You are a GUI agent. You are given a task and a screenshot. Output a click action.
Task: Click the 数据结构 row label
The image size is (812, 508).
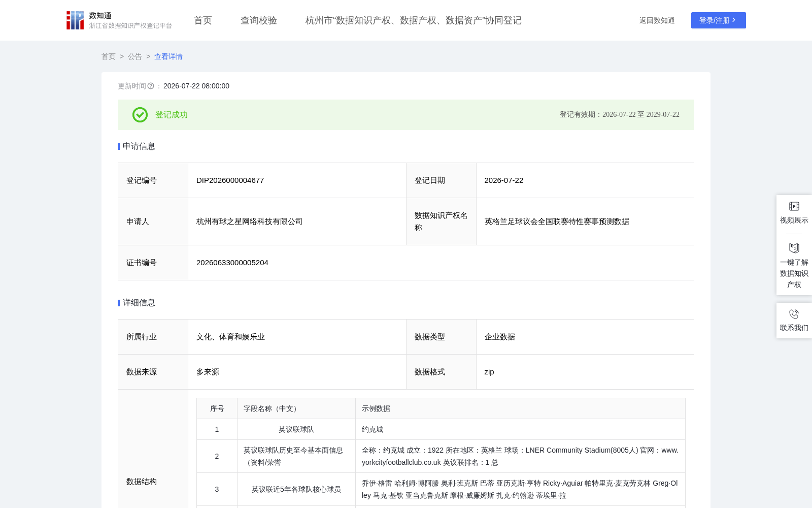point(142,482)
